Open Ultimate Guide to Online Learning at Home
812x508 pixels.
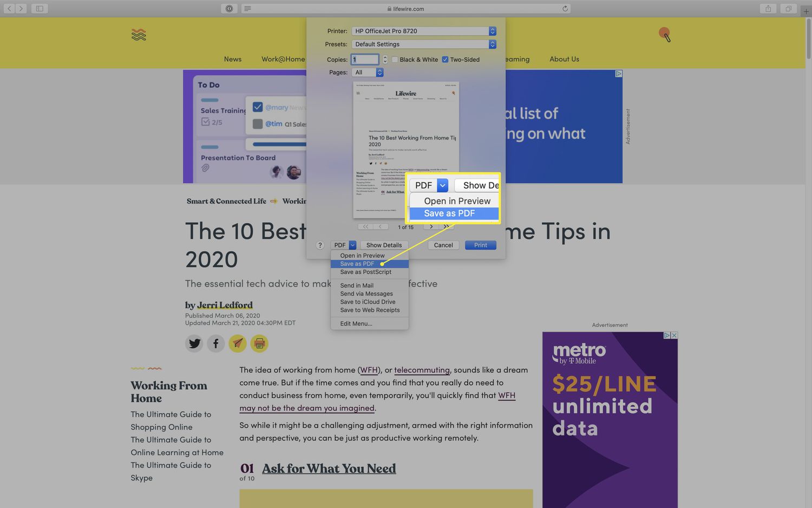(177, 446)
